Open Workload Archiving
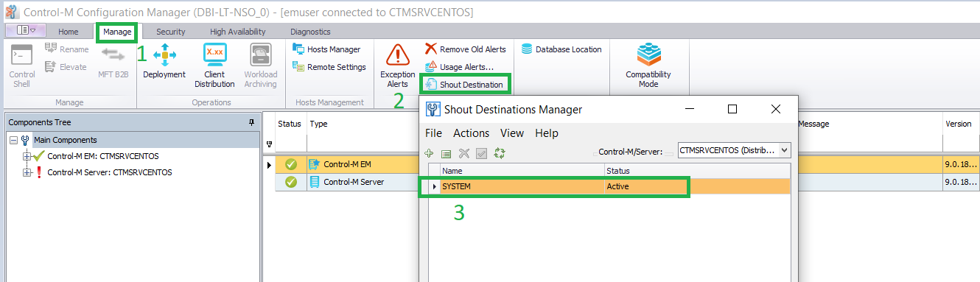This screenshot has height=282, width=980. [x=260, y=66]
